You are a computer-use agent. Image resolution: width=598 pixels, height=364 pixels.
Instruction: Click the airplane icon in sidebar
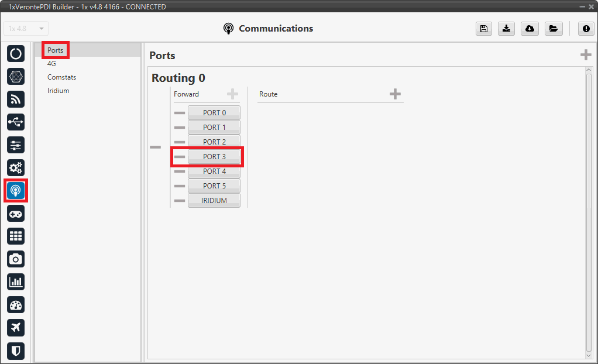pos(16,327)
